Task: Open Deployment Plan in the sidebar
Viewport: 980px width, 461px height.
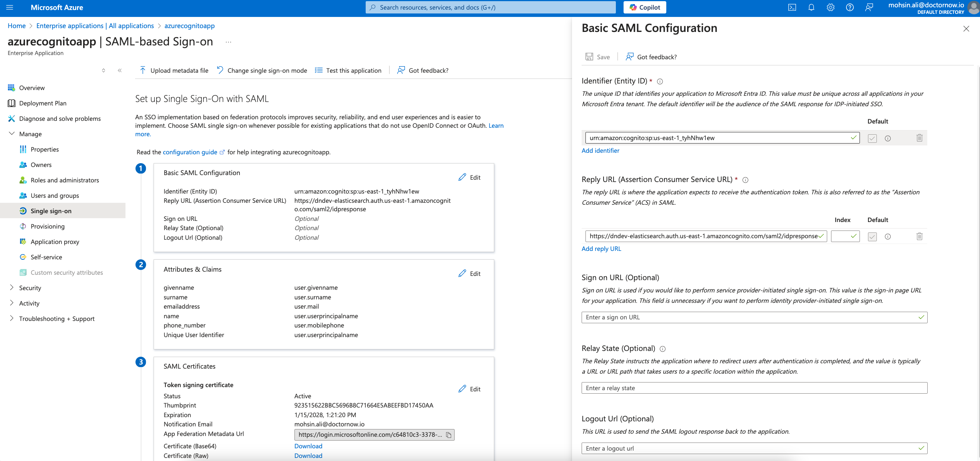Action: coord(43,103)
